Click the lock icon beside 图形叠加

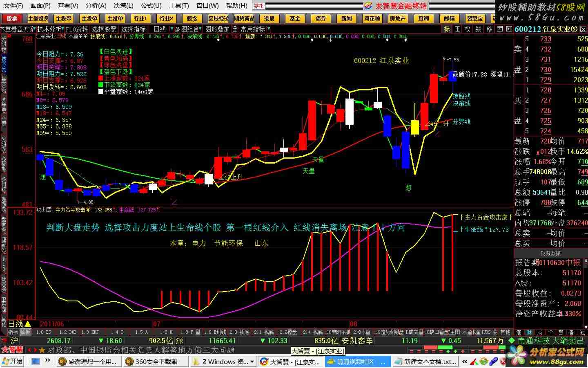coord(235,29)
